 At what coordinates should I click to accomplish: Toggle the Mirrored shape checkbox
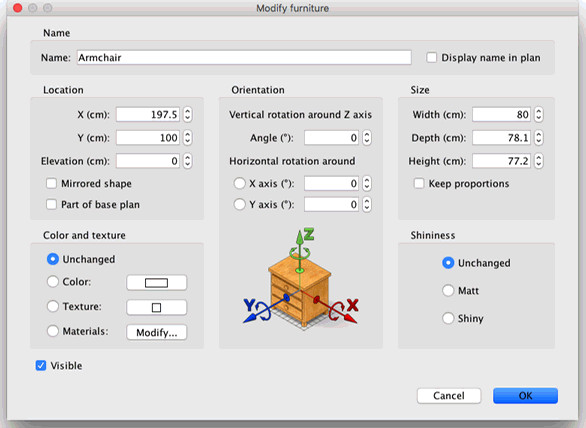click(x=51, y=184)
